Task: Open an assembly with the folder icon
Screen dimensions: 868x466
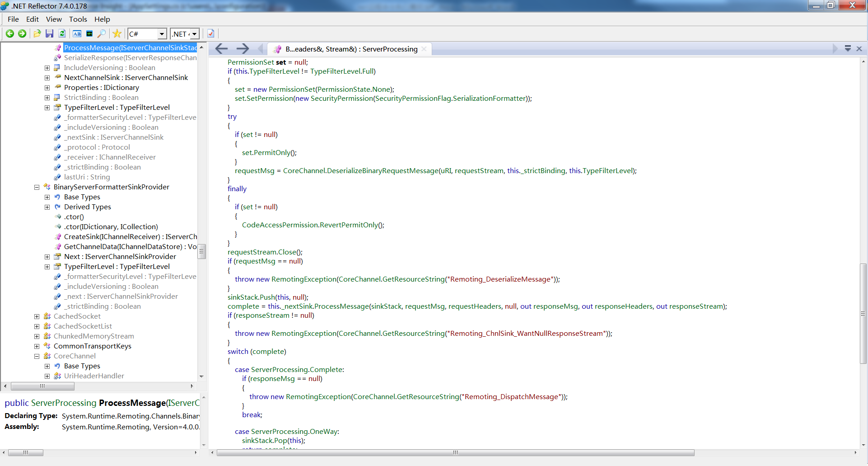Action: 37,33
